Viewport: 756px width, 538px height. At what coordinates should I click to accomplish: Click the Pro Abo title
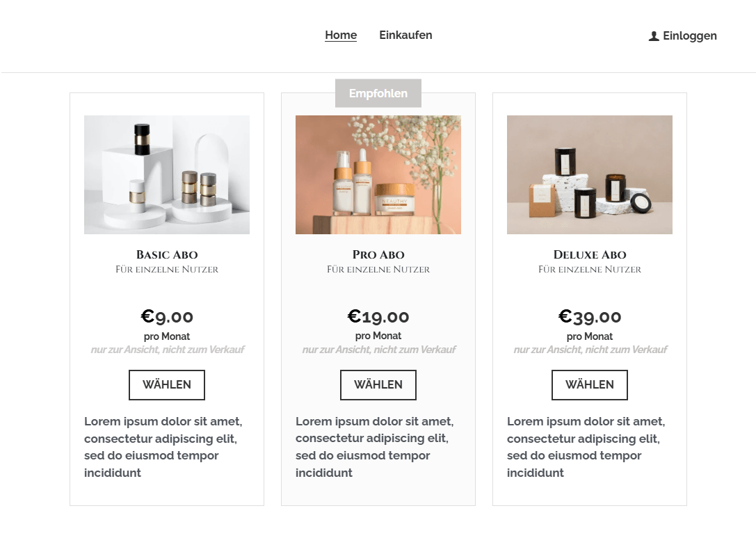[x=378, y=254]
